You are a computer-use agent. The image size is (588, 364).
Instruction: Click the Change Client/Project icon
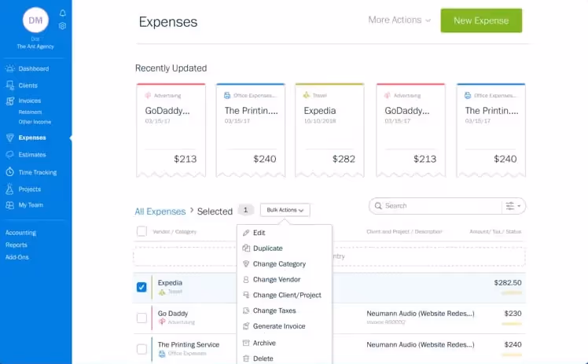click(246, 295)
